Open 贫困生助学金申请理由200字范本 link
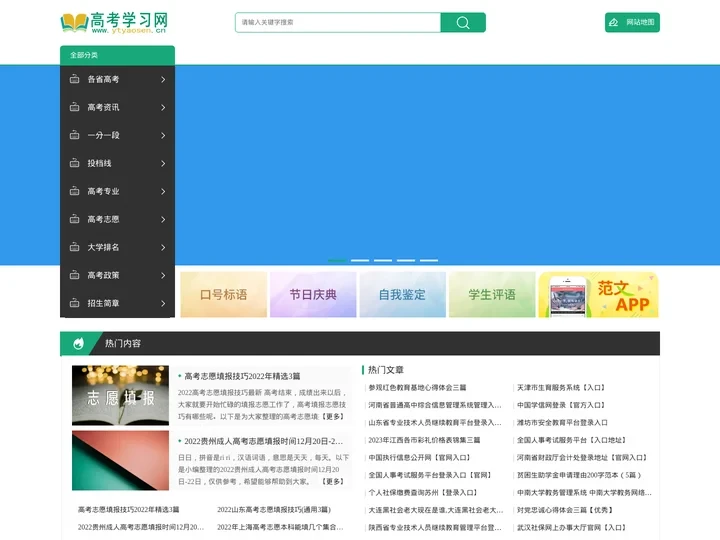Image resolution: width=720 pixels, height=540 pixels. pyautogui.click(x=579, y=475)
